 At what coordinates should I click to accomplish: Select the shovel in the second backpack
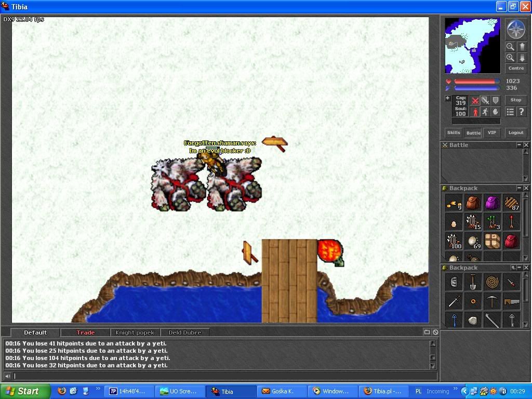click(473, 282)
